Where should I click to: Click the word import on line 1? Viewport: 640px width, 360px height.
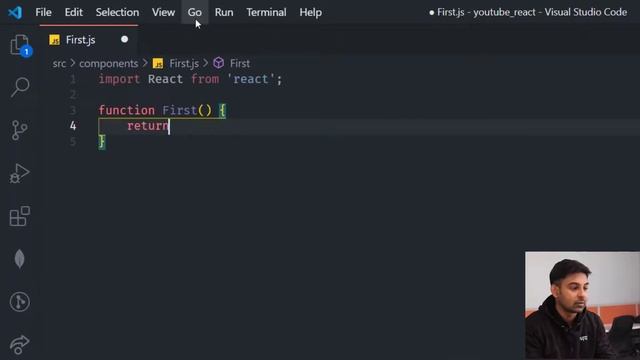[120, 79]
